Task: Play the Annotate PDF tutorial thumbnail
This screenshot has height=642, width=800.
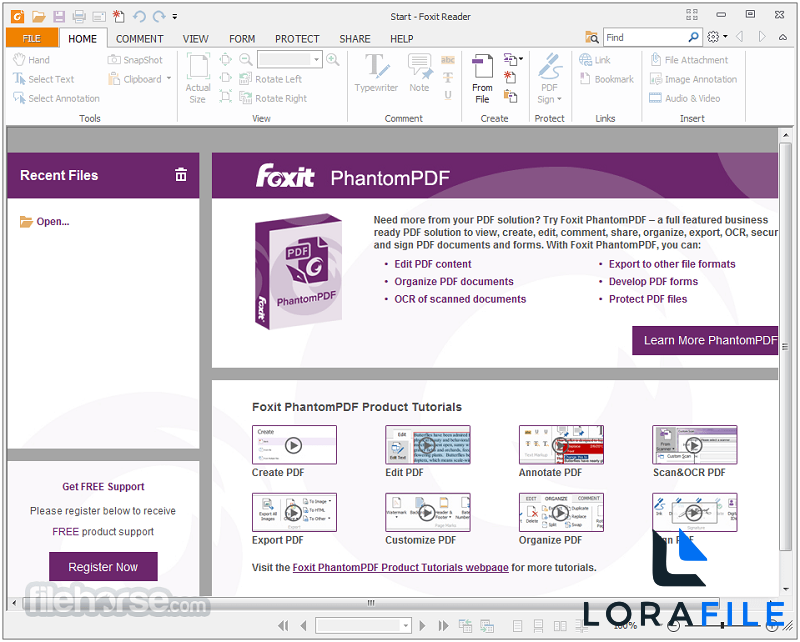Action: (561, 445)
